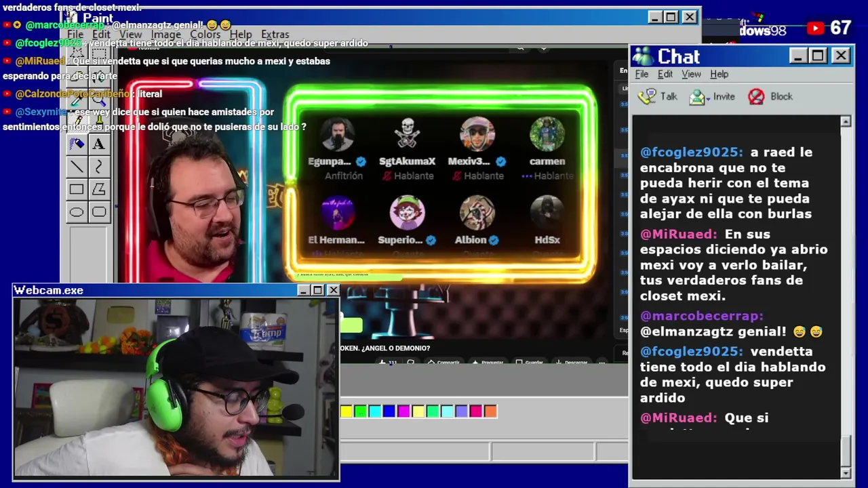The image size is (868, 488).
Task: Choose the Curve tool in Paint
Action: click(x=98, y=166)
